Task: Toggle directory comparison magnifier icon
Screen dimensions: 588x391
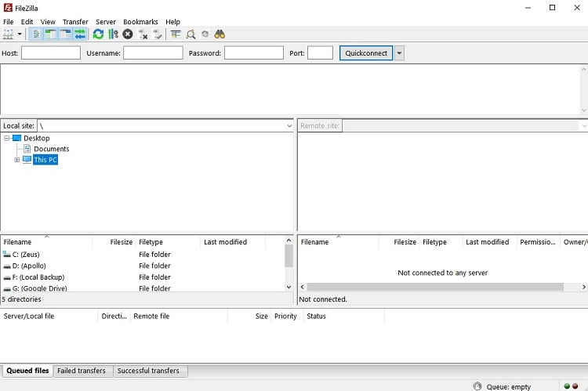Action: 191,34
